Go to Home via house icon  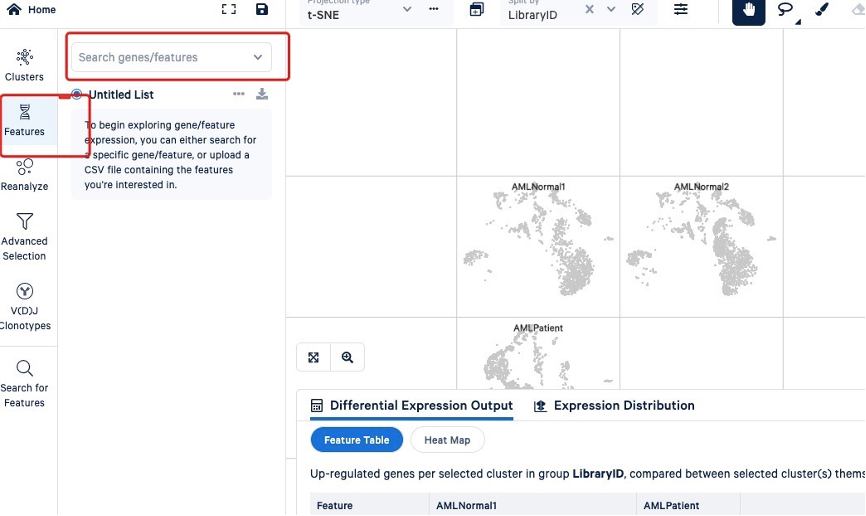pyautogui.click(x=14, y=9)
